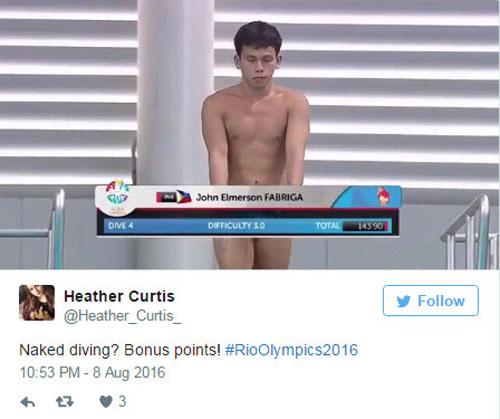
Task: Click the reply arrow icon
Action: tap(28, 402)
